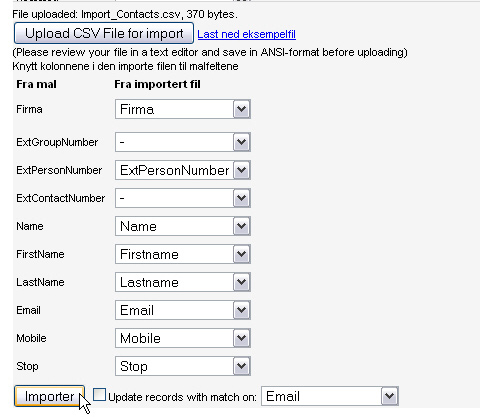
Task: Click the arrow button on Firma dropdown
Action: [241, 109]
